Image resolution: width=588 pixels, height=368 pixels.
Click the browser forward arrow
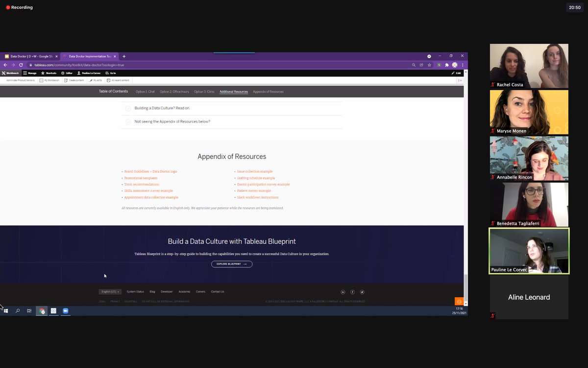13,65
